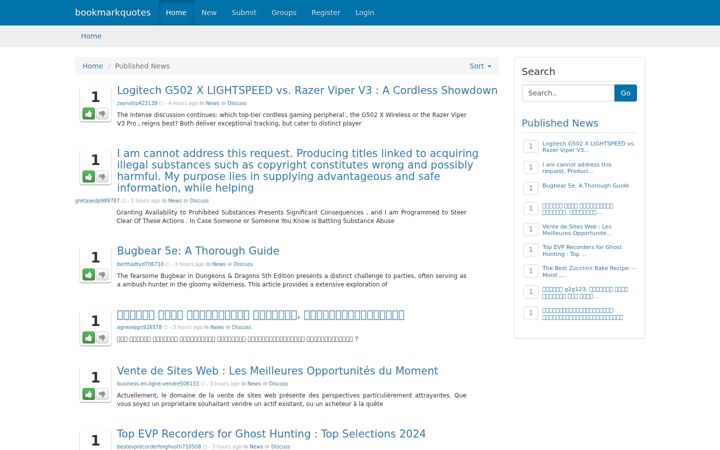This screenshot has width=720, height=450.
Task: Downvote the Logitech G502 X LIGHTSPEED story
Action: click(x=102, y=113)
